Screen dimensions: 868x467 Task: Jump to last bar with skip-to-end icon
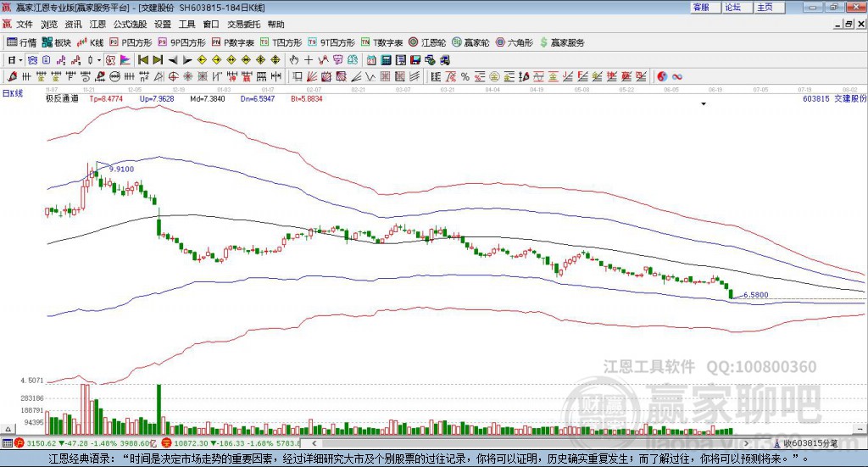158,60
